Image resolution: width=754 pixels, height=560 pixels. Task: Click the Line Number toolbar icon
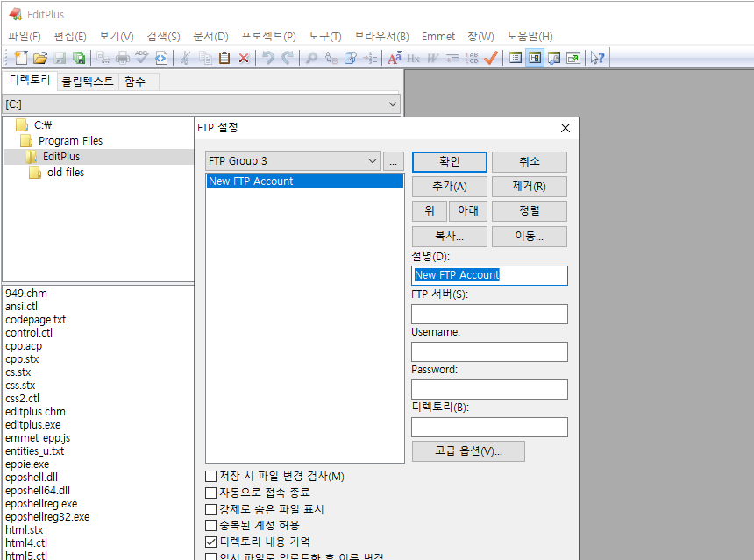click(472, 58)
